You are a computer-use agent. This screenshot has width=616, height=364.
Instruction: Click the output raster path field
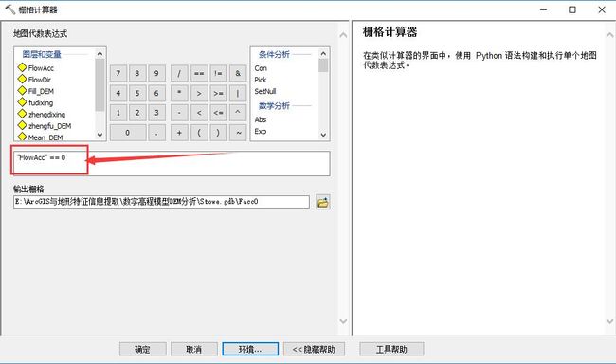tap(161, 202)
